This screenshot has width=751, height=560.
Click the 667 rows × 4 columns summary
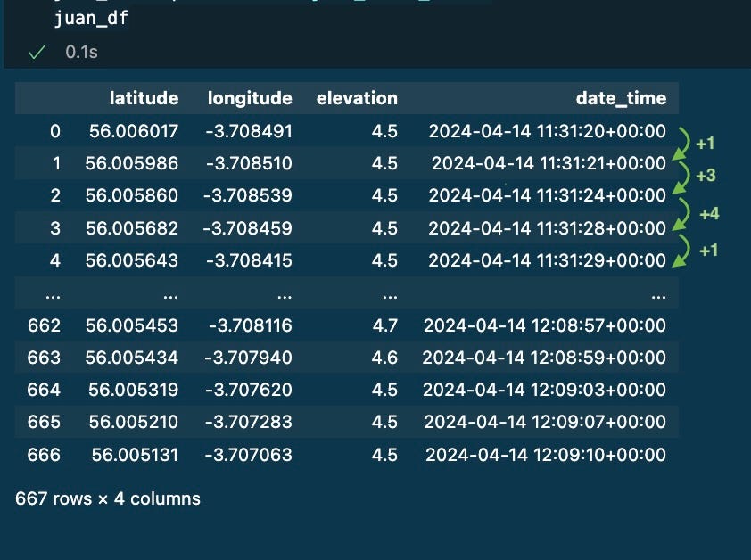click(108, 498)
